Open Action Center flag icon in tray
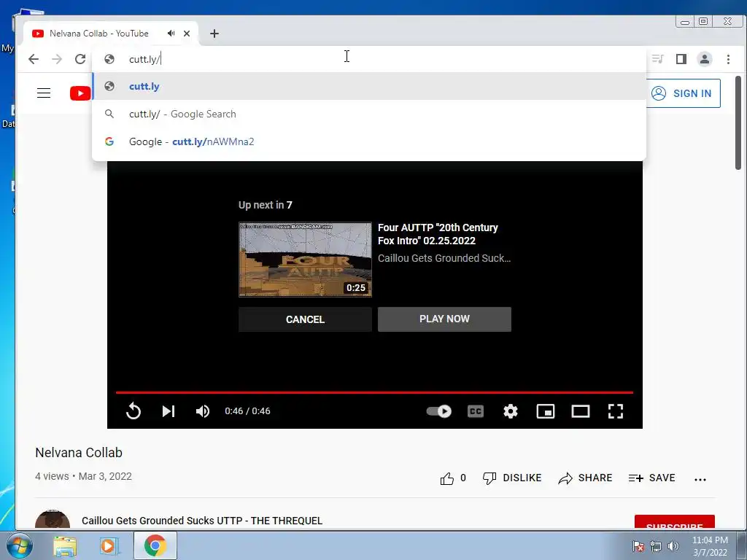The width and height of the screenshot is (747, 560). click(638, 546)
